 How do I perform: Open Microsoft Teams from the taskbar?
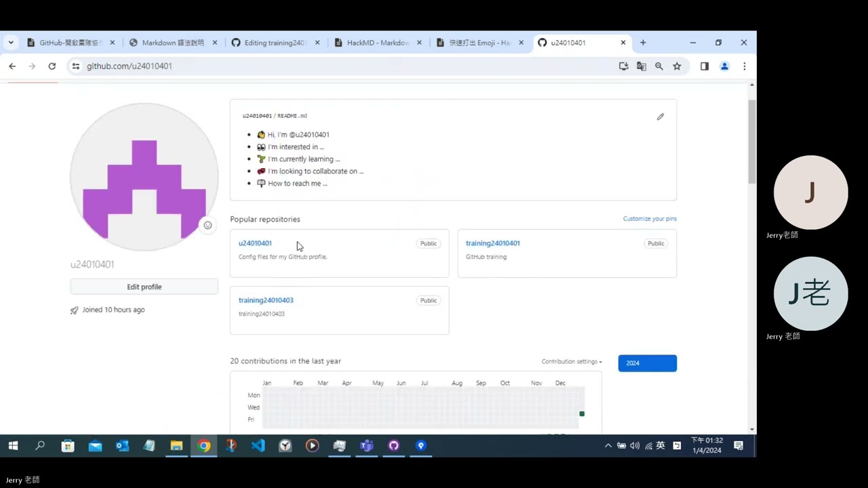(x=366, y=446)
